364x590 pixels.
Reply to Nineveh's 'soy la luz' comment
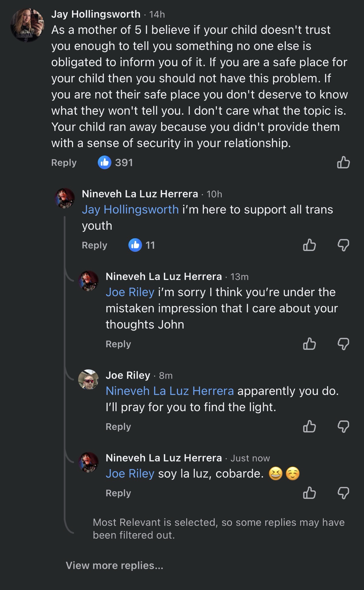click(x=118, y=493)
